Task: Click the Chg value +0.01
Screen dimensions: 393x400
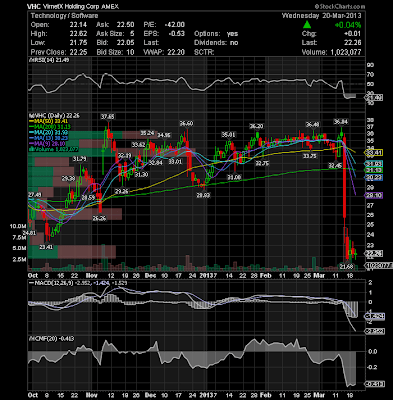Action: (x=353, y=34)
